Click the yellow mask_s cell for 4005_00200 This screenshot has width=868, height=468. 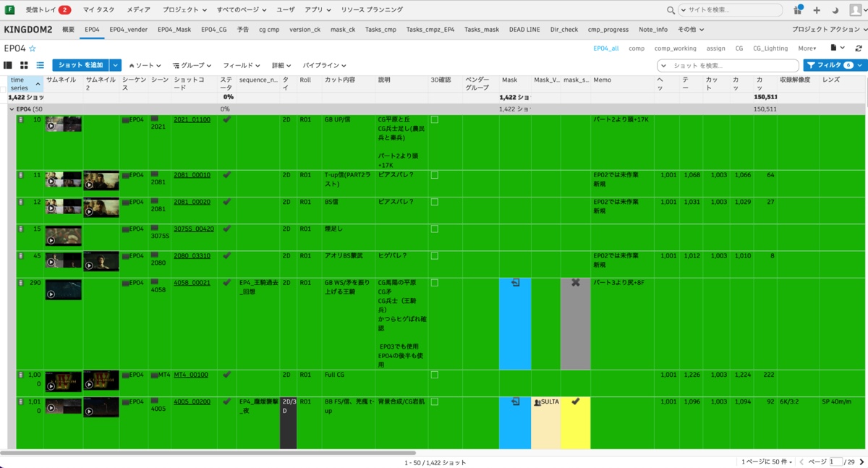click(576, 422)
